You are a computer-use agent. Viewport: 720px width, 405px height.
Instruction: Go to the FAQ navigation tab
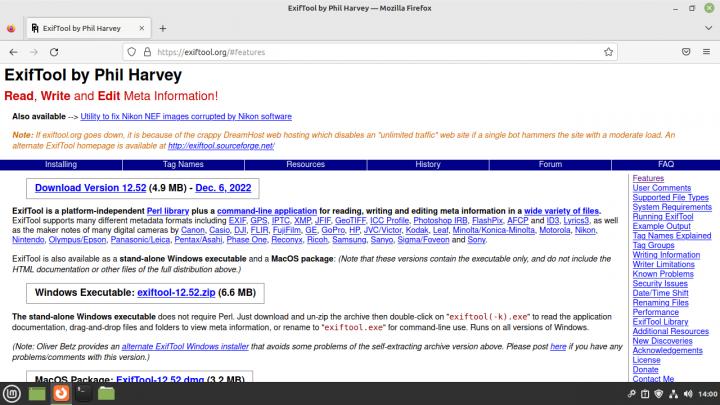pos(665,164)
